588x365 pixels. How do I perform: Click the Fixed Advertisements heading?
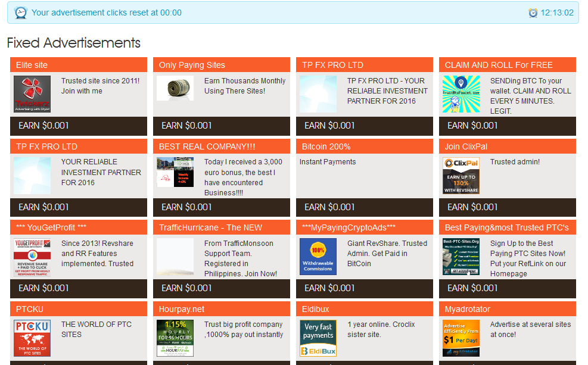click(73, 43)
